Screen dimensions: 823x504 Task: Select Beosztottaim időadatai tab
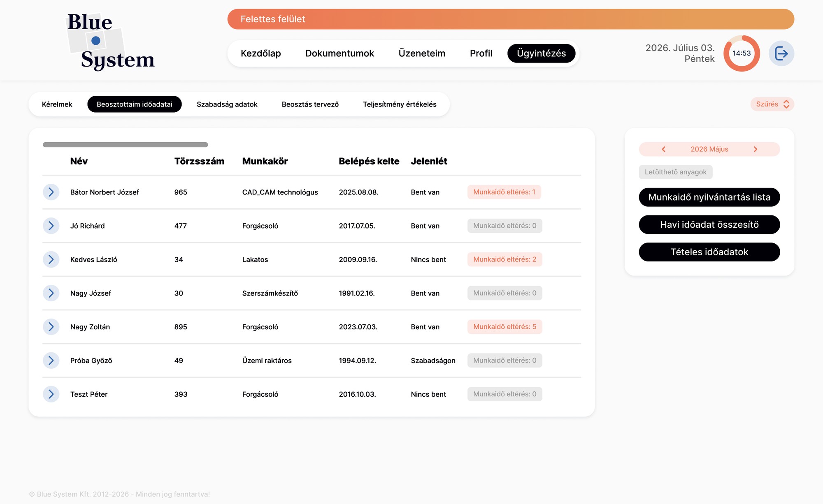(x=135, y=104)
